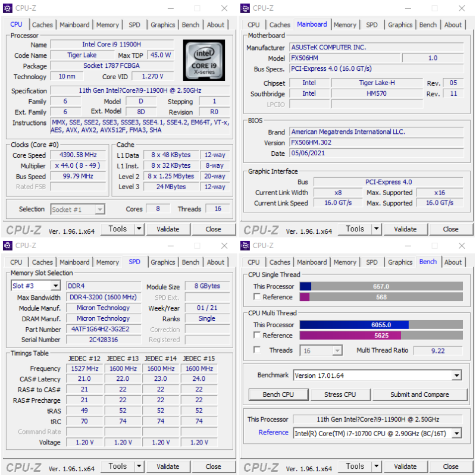Close the CPU tab window via X
Image resolution: width=476 pixels, height=476 pixels.
[x=224, y=8]
